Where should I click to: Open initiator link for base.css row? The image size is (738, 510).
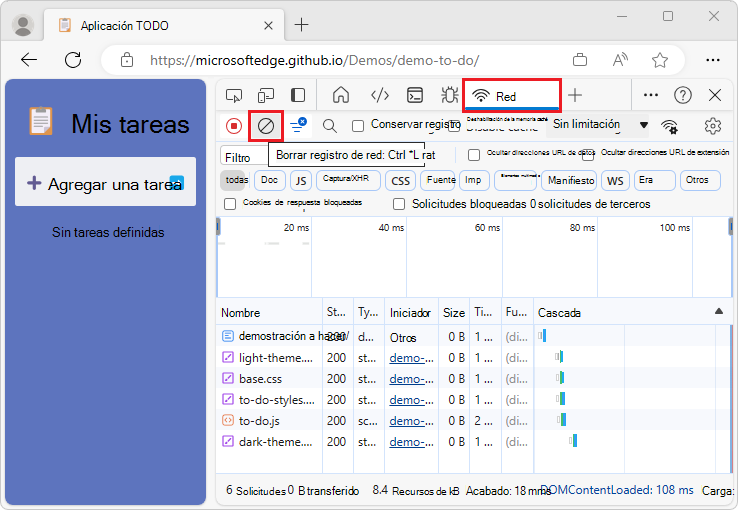tap(411, 379)
